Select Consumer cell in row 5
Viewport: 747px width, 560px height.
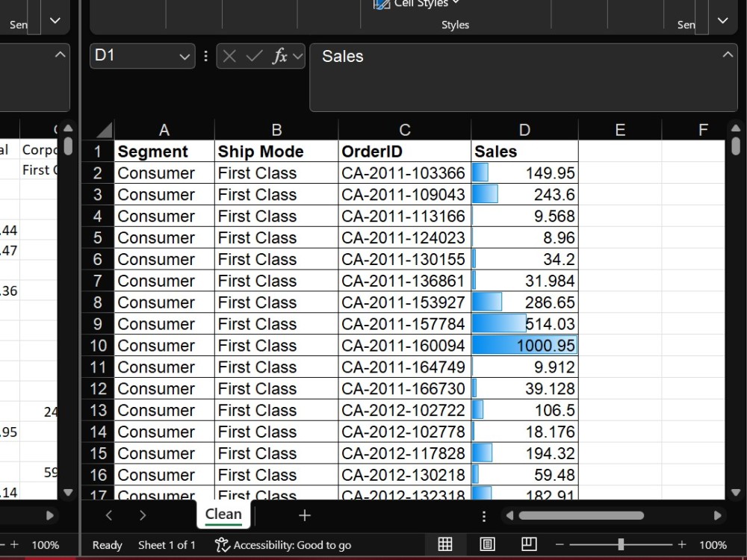(x=164, y=237)
